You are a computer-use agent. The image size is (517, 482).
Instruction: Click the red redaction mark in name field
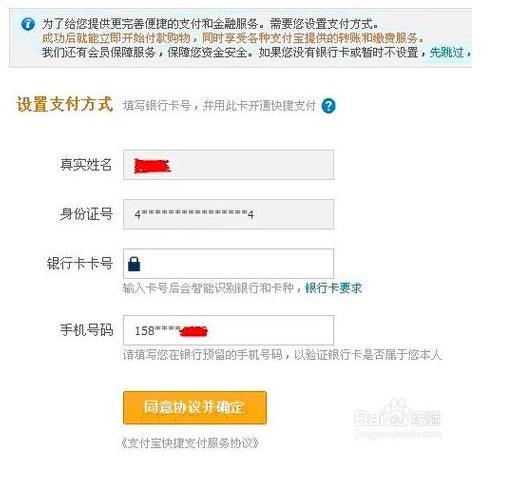tap(152, 166)
